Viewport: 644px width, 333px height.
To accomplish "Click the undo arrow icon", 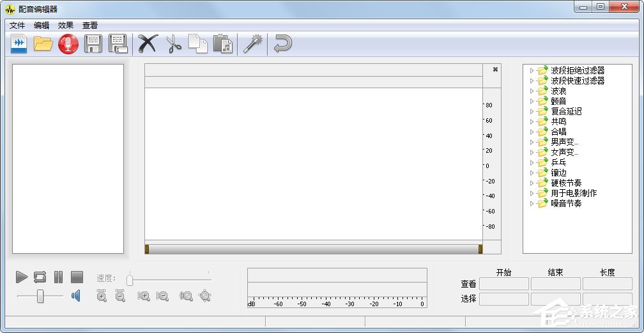I will (x=282, y=44).
